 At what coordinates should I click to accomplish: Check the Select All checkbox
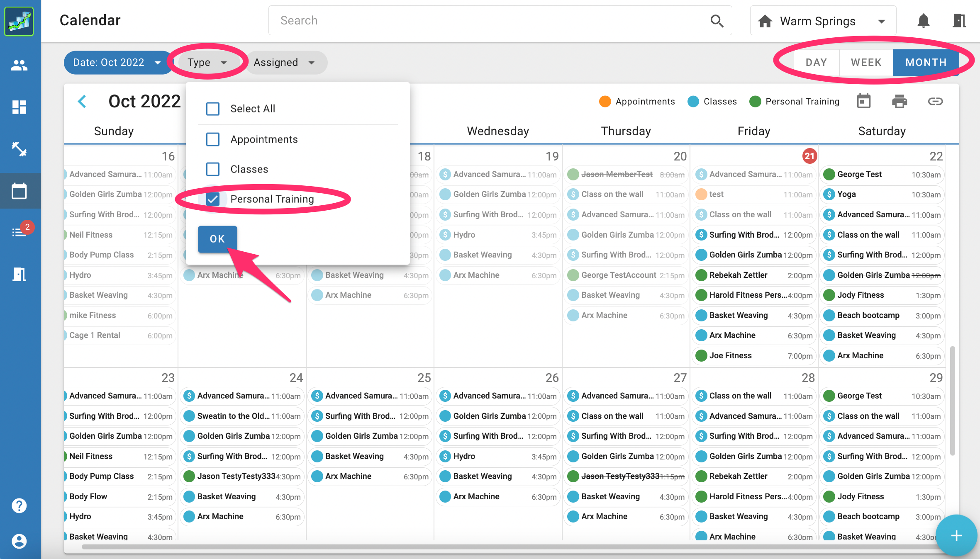pos(213,109)
